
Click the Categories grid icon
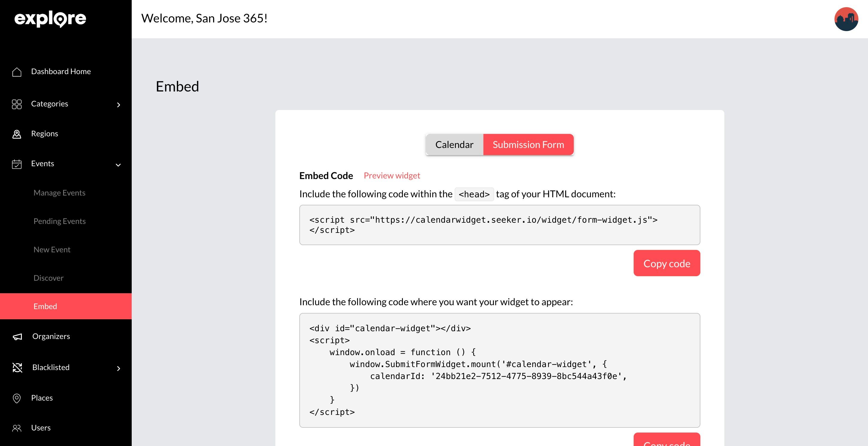pyautogui.click(x=16, y=104)
